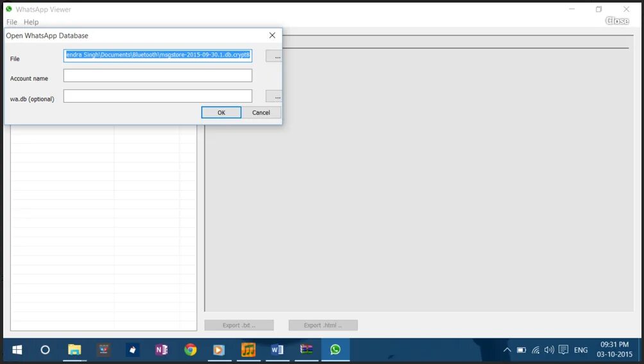Click the wa.db (optional) input field
This screenshot has height=364, width=644.
tap(158, 96)
